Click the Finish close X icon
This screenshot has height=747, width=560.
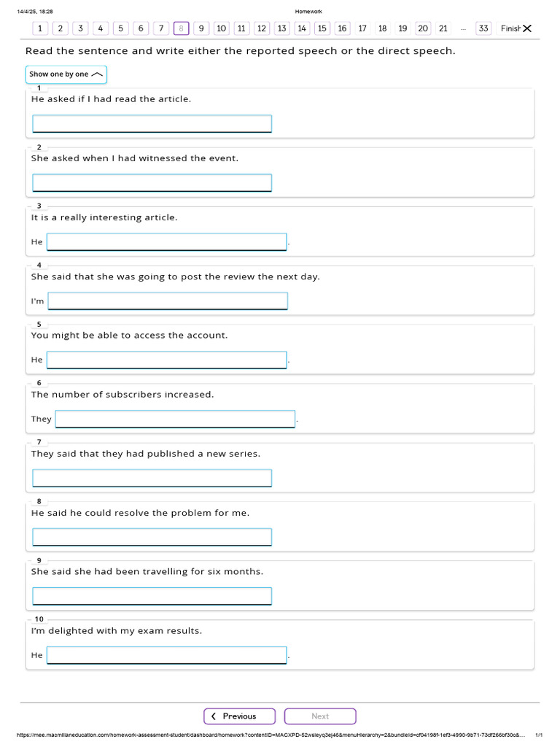[527, 28]
